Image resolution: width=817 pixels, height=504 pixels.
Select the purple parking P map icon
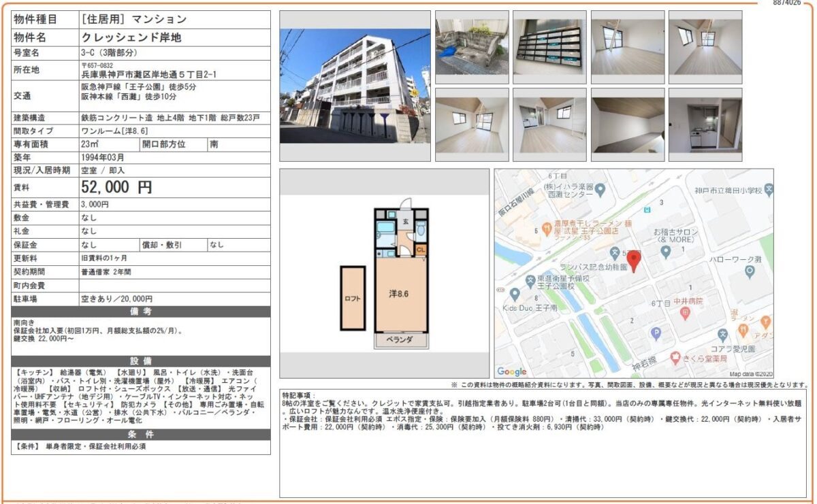656,333
